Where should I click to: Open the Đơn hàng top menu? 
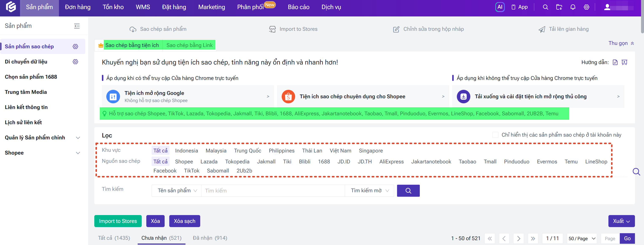coord(77,7)
